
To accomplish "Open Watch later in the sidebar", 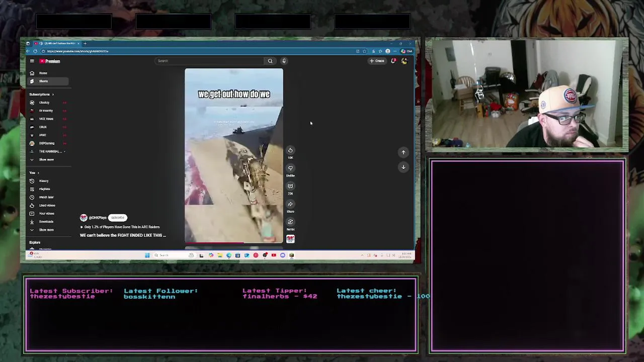I will click(x=48, y=197).
